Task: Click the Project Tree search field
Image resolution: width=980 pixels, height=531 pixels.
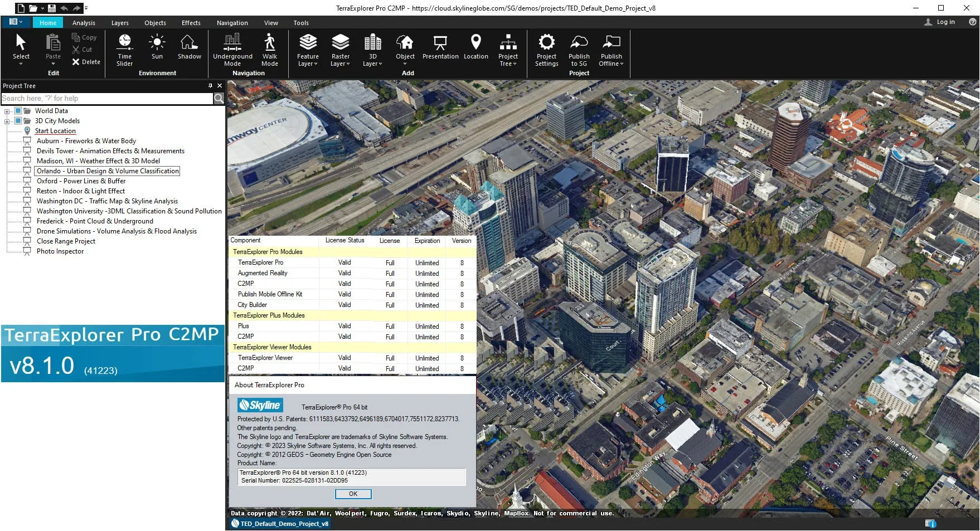Action: (x=107, y=99)
